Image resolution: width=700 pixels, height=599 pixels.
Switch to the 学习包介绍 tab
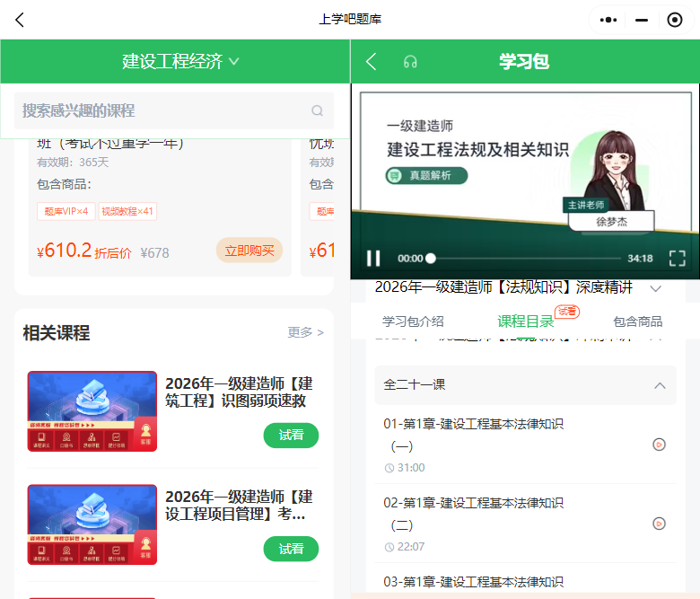[x=413, y=322]
